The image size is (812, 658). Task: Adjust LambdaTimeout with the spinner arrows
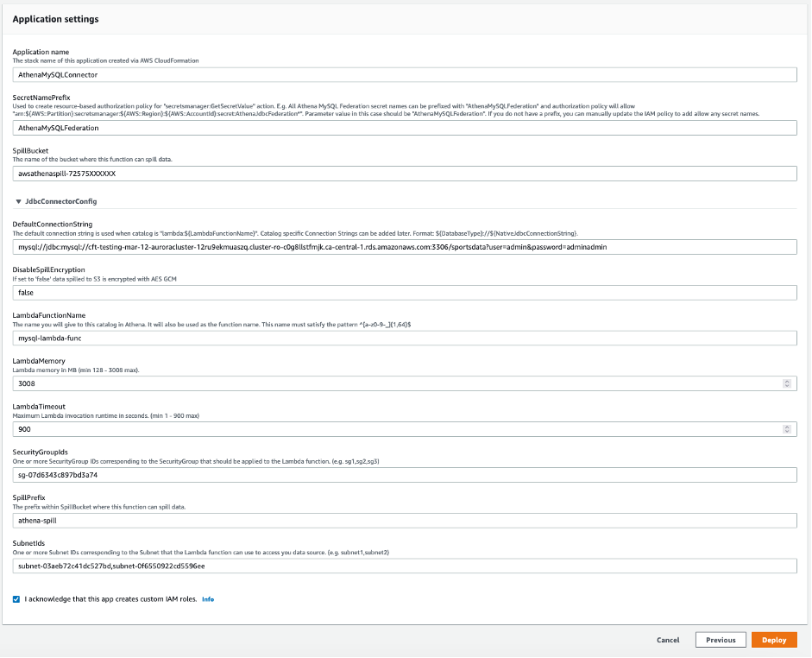click(x=787, y=429)
